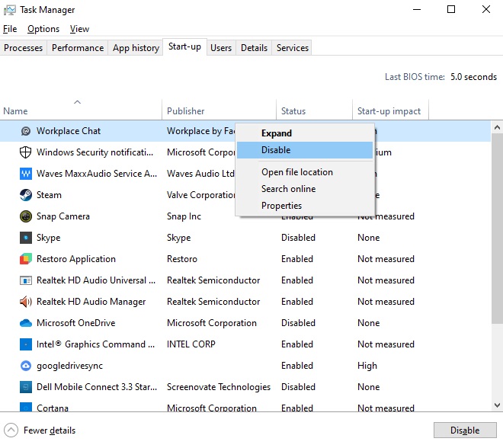The width and height of the screenshot is (503, 448).
Task: Switch to the Users tab
Action: (221, 48)
